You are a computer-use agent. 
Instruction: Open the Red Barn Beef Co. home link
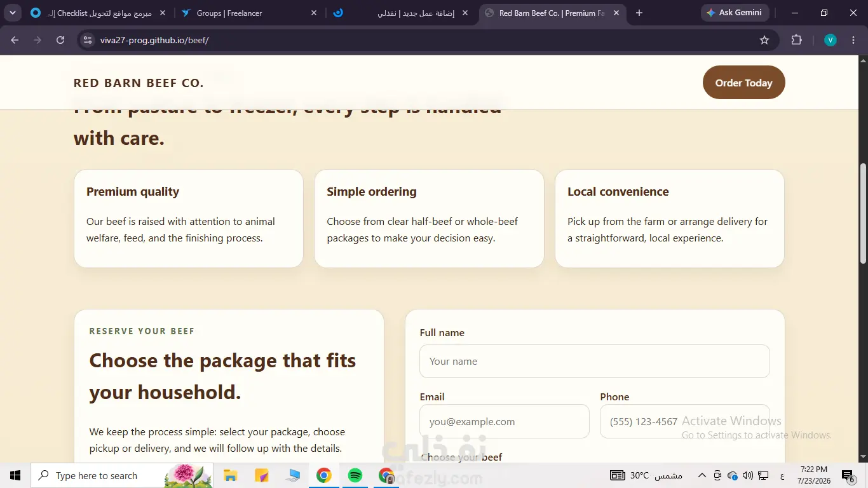(x=139, y=83)
